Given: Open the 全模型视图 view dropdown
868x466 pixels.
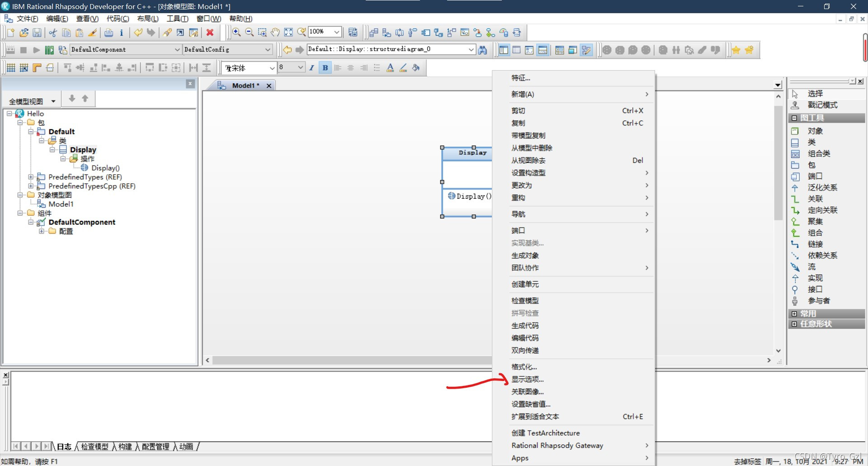Looking at the screenshot, I should tap(53, 101).
